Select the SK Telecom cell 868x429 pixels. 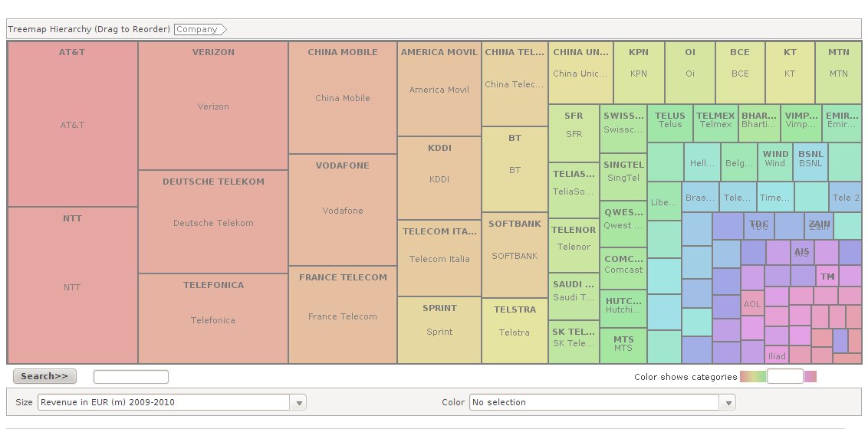[574, 342]
